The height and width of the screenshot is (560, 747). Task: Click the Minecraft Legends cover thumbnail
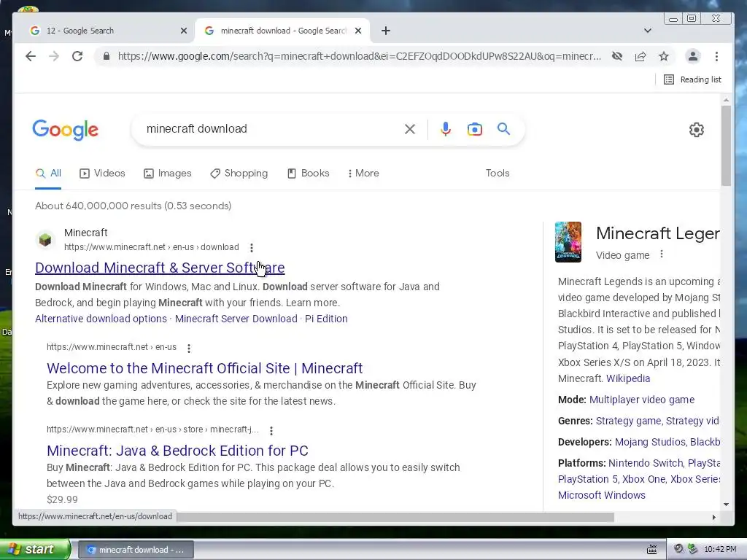pos(568,242)
